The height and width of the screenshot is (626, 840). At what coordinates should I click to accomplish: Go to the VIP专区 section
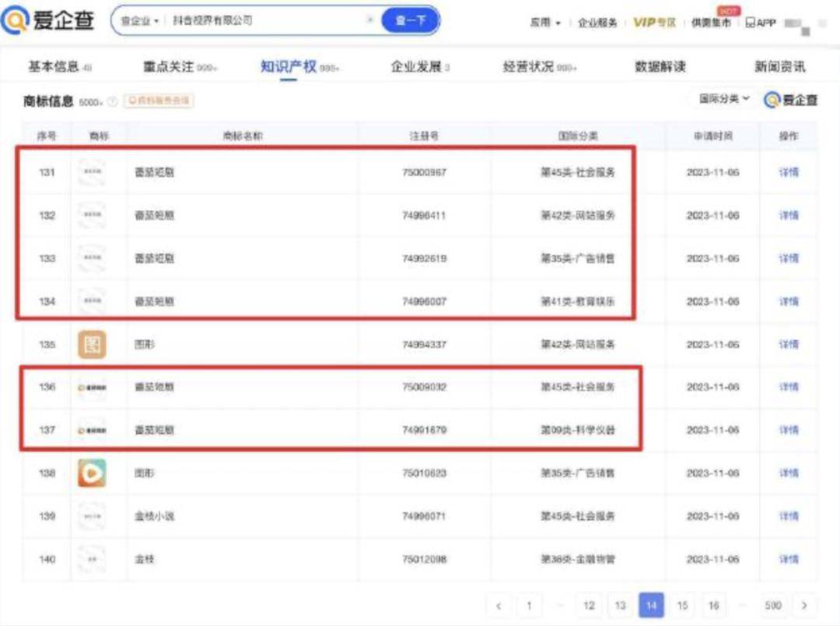654,23
